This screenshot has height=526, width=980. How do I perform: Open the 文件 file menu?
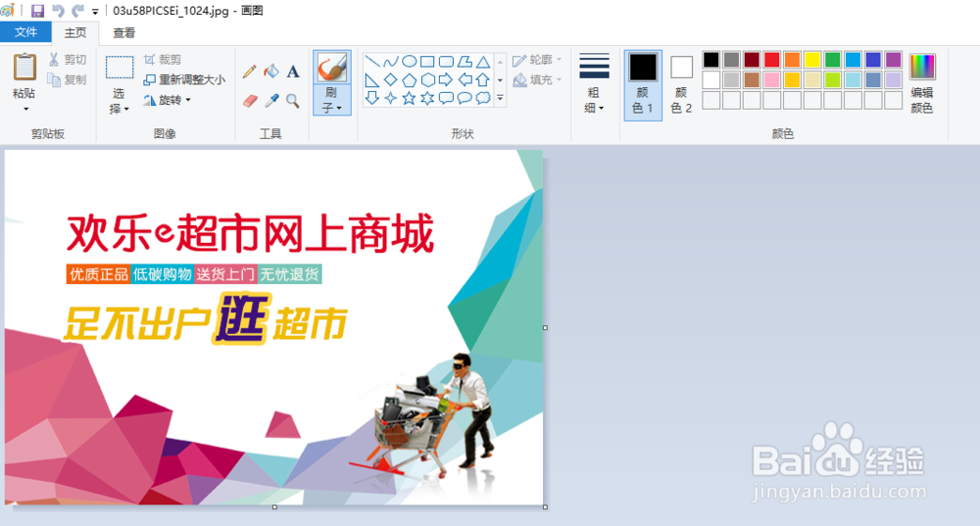[x=25, y=32]
